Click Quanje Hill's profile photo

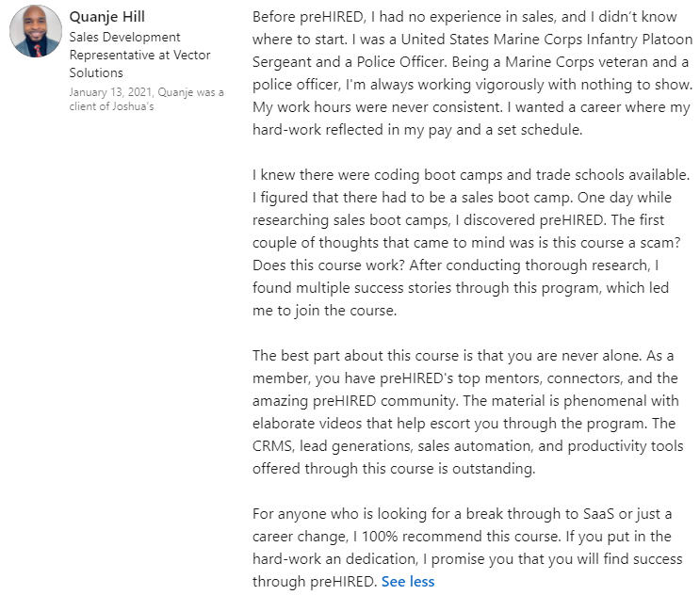tap(36, 32)
